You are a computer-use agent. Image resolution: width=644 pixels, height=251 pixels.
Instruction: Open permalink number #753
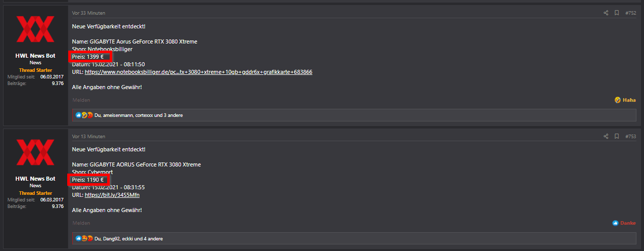tap(630, 136)
